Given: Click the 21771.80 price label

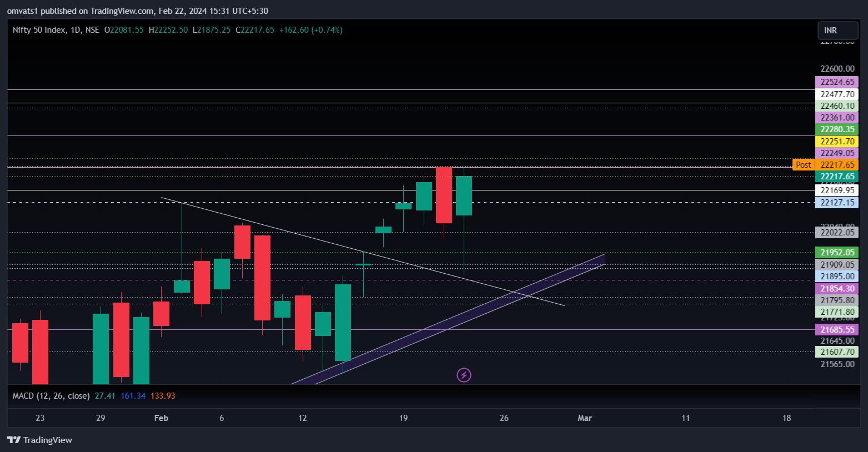Looking at the screenshot, I should (x=837, y=312).
